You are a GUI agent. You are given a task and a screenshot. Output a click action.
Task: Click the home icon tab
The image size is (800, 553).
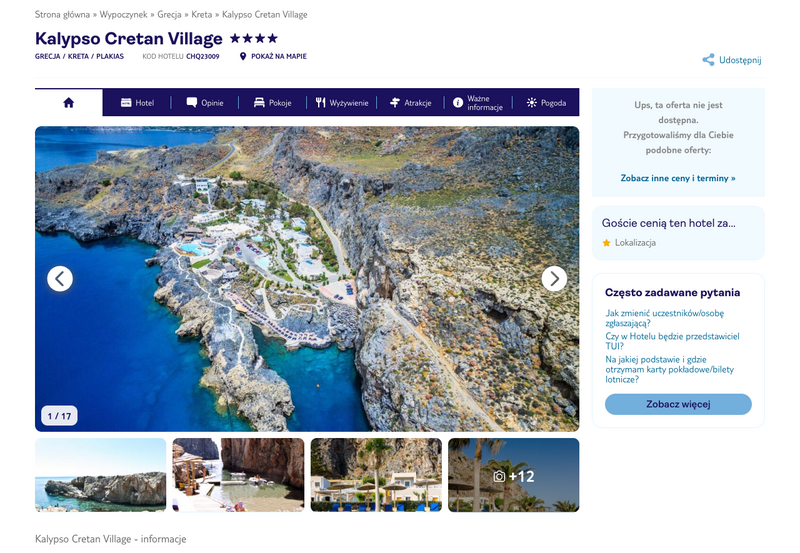click(68, 102)
